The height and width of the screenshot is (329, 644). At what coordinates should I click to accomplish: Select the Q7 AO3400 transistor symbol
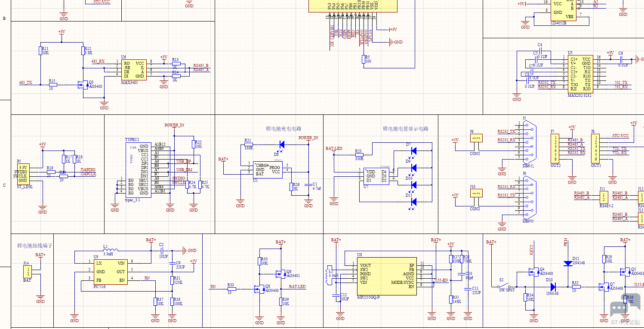click(x=604, y=286)
